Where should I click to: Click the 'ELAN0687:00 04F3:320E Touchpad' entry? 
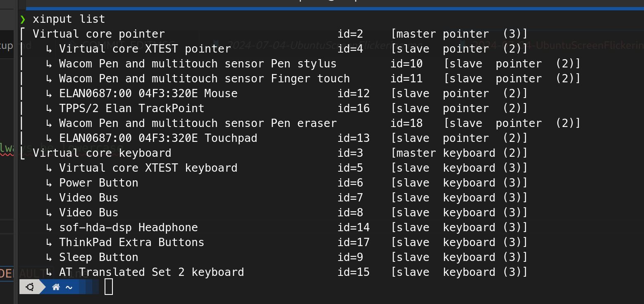pos(158,138)
